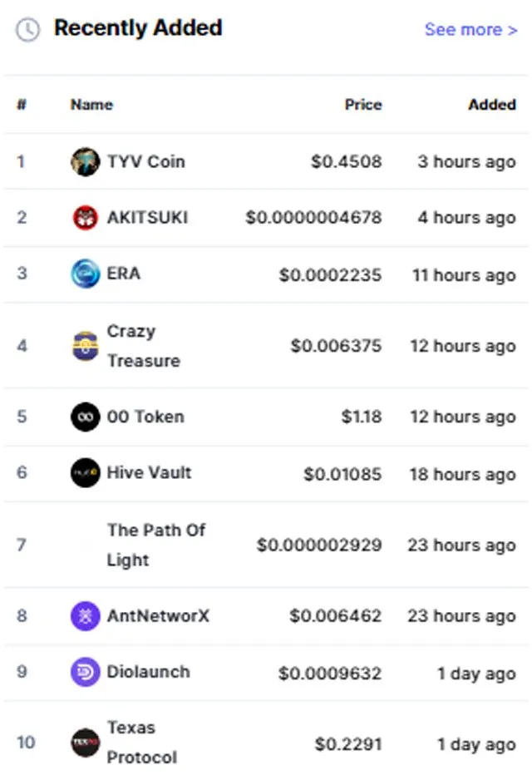Click the AKITSUKI price $0.0000004678
The height and width of the screenshot is (780, 532).
tap(313, 217)
